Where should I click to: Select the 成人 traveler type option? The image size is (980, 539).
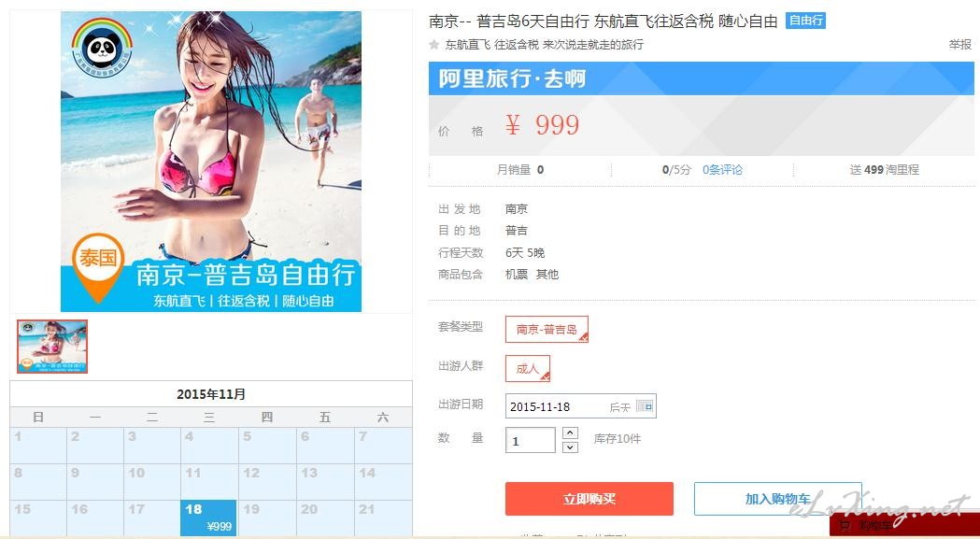tap(528, 368)
